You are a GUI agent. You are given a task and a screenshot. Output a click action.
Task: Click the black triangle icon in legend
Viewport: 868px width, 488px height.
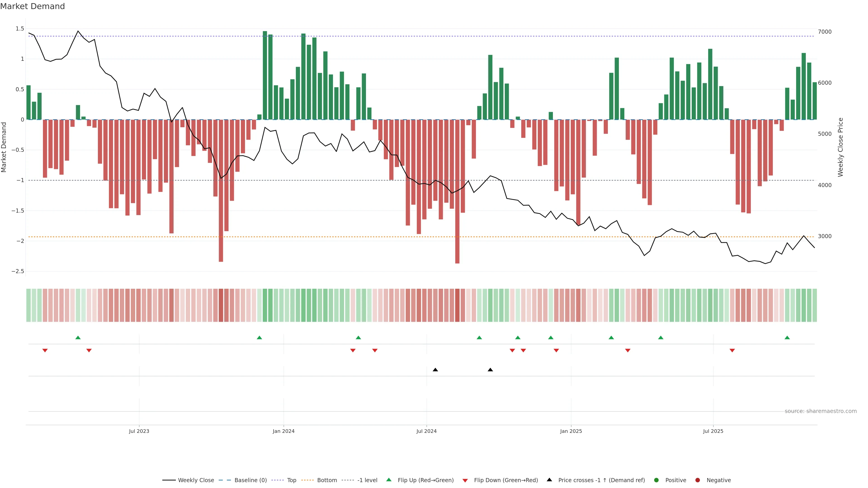click(x=549, y=480)
